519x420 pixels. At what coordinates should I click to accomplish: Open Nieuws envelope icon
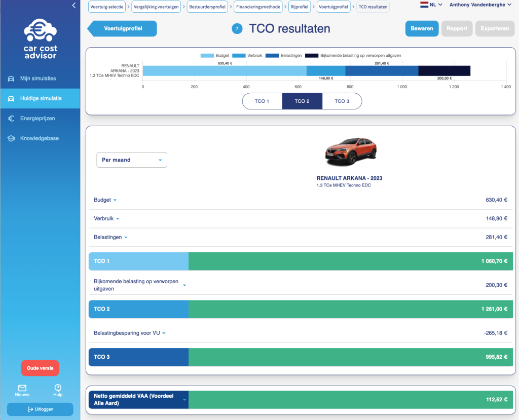pos(22,388)
